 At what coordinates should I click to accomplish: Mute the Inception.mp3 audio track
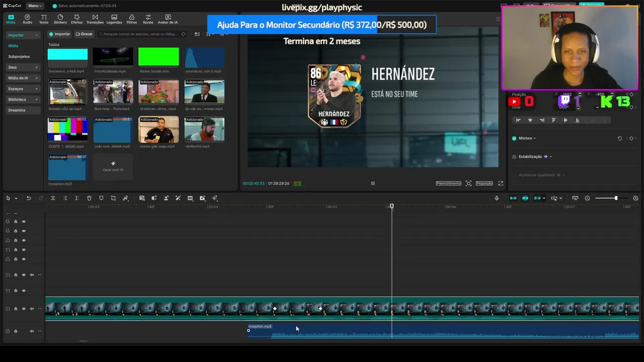pos(32,331)
